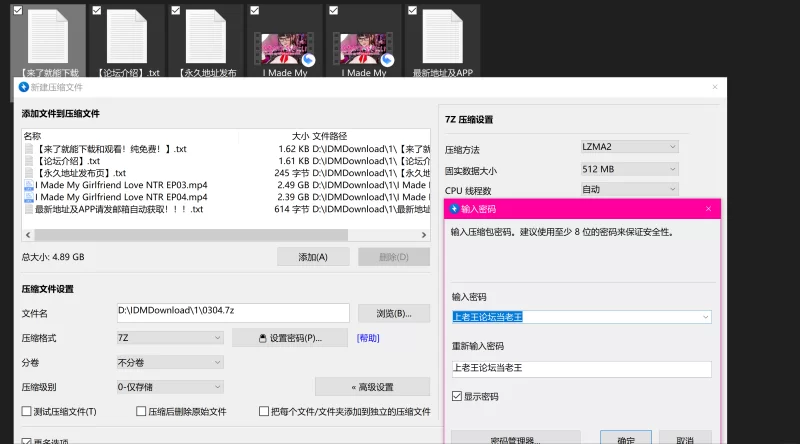Image resolution: width=800 pixels, height=444 pixels.
Task: Collapse advanced settings with 高级设置 button
Action: [372, 387]
